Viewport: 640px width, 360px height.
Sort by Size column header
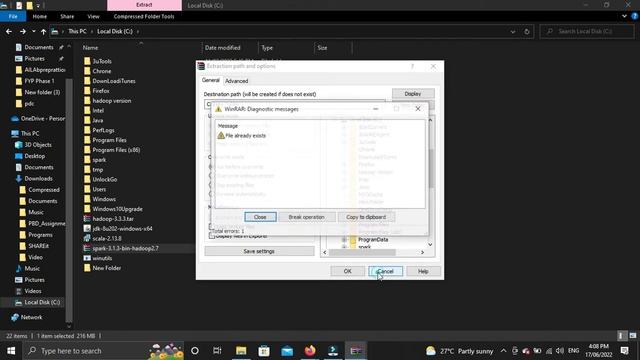[x=322, y=48]
